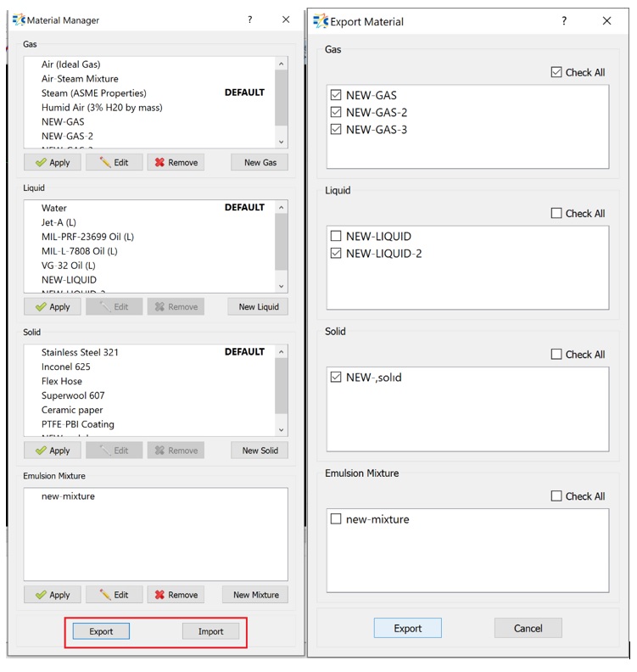Click Apply button under Solid list
The image size is (637, 672).
[53, 451]
